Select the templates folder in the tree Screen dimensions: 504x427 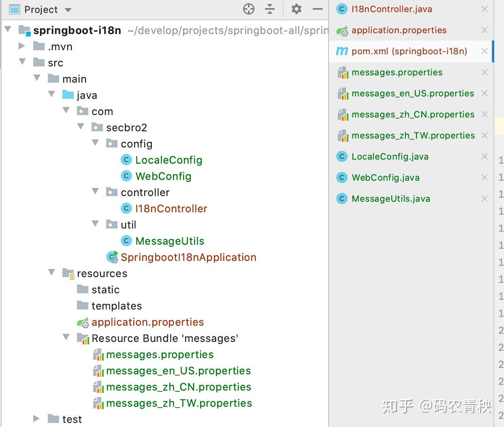(117, 305)
